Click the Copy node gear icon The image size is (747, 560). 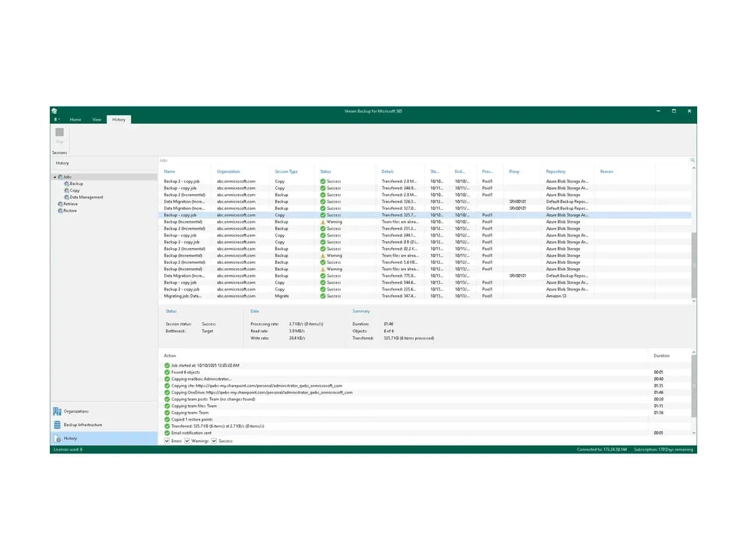66,190
